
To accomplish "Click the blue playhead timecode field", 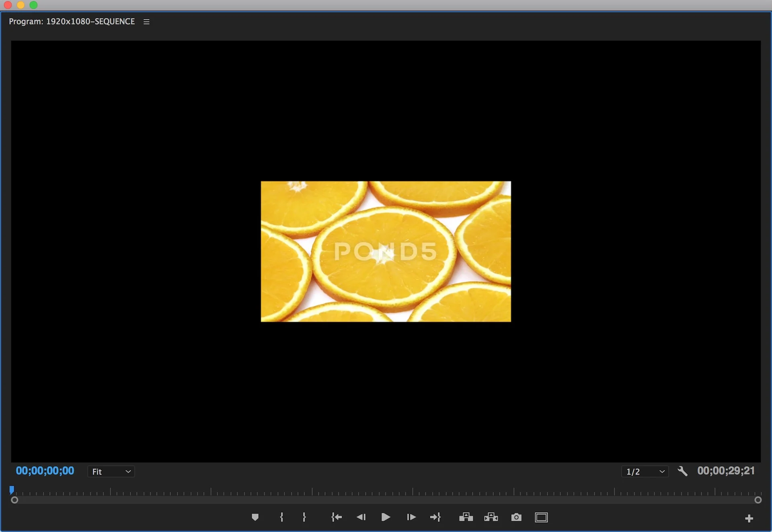I will [x=45, y=471].
